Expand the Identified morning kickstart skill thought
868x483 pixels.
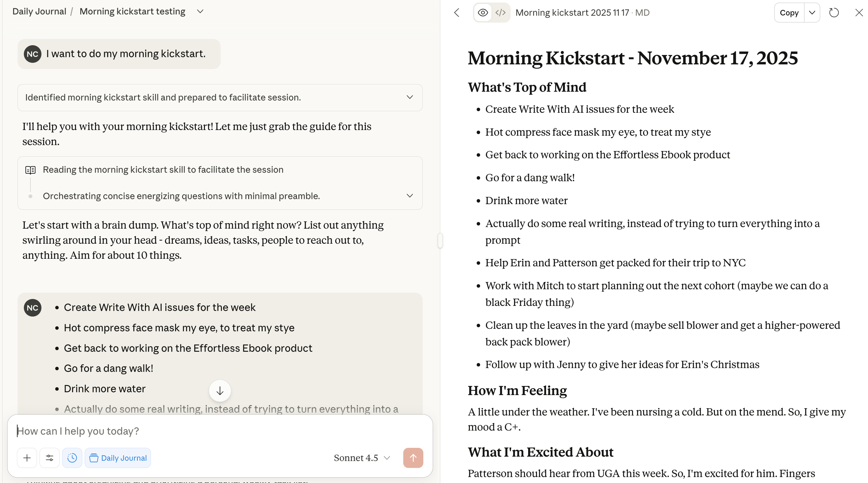coord(410,97)
